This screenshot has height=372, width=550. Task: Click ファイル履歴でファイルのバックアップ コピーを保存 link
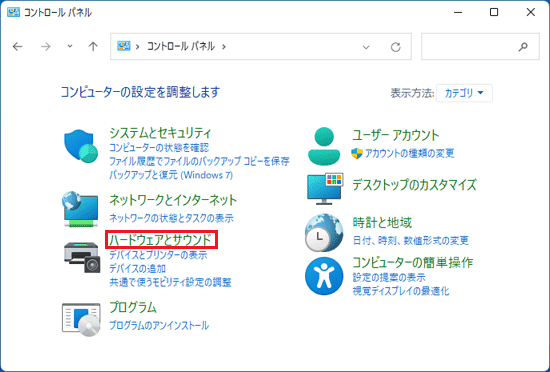tap(199, 161)
